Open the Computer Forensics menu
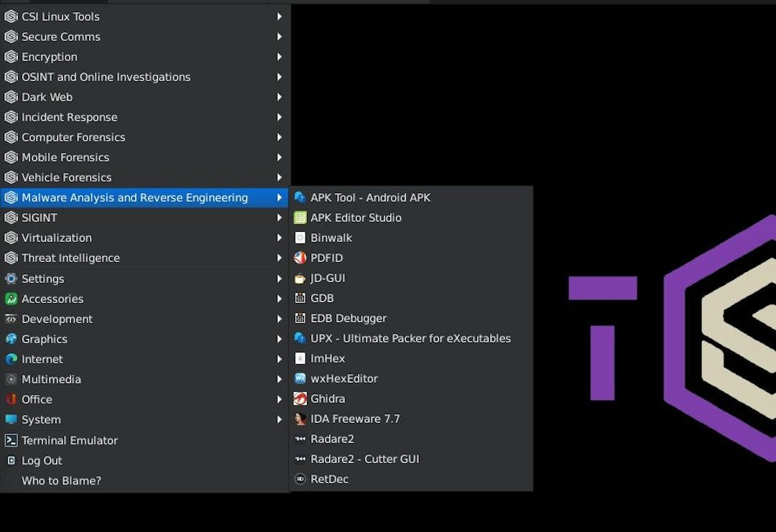This screenshot has width=776, height=532. [x=73, y=137]
